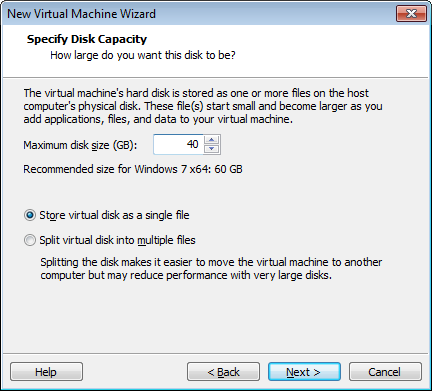Click the 'Split virtual disk into multiple files' text

point(117,240)
